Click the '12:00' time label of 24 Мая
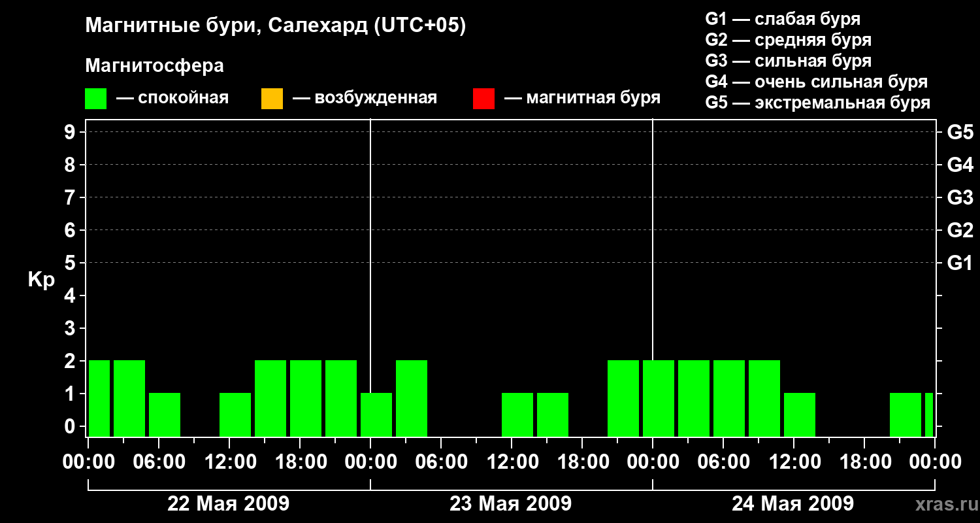The width and height of the screenshot is (980, 523). [x=794, y=462]
